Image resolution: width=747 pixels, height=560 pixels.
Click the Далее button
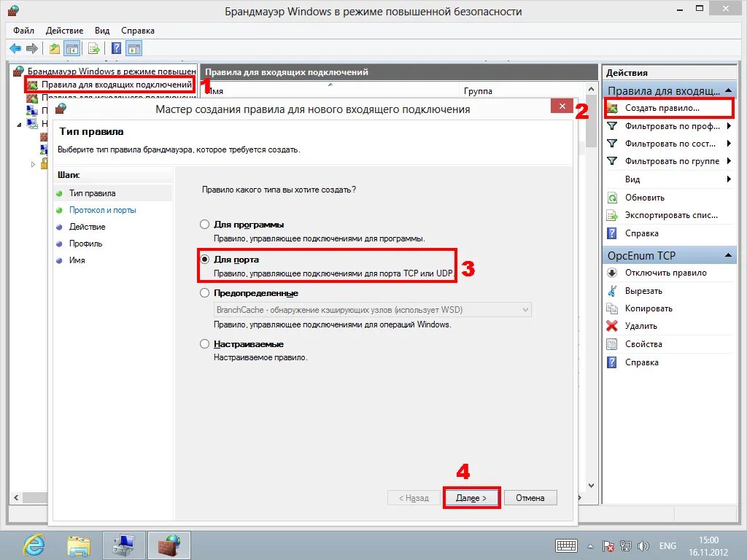[x=471, y=498]
